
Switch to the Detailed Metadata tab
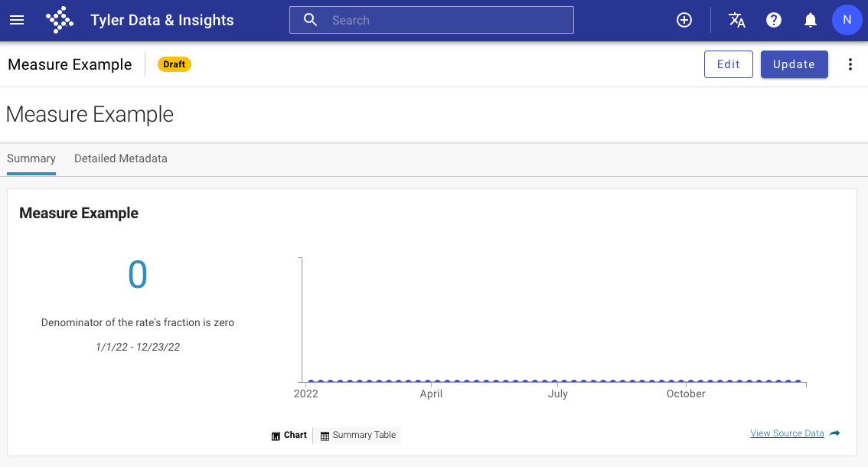click(121, 159)
